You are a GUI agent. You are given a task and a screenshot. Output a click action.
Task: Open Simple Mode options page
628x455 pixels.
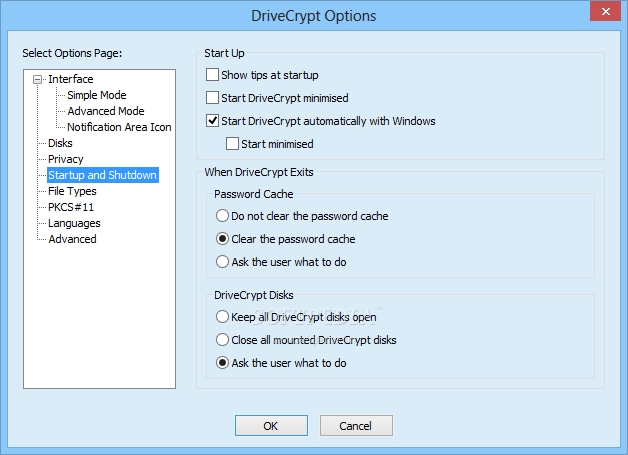click(x=97, y=95)
